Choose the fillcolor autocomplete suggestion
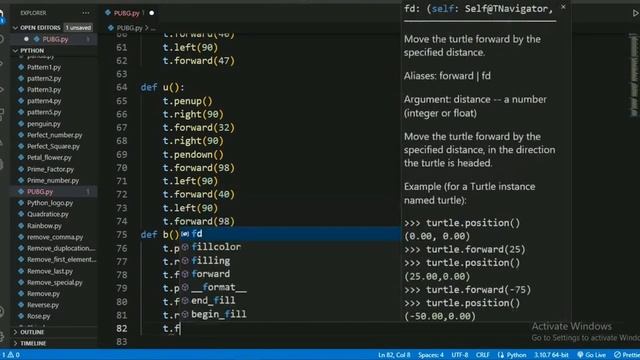This screenshot has width=640, height=360. tap(290, 247)
